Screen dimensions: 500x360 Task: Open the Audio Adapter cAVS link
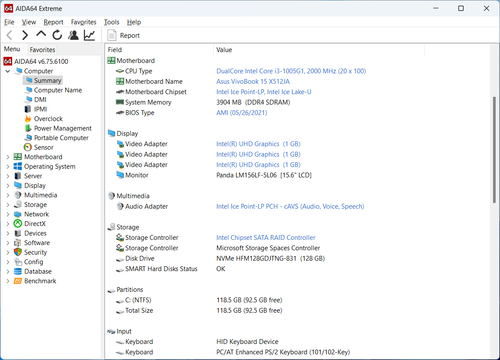(290, 206)
